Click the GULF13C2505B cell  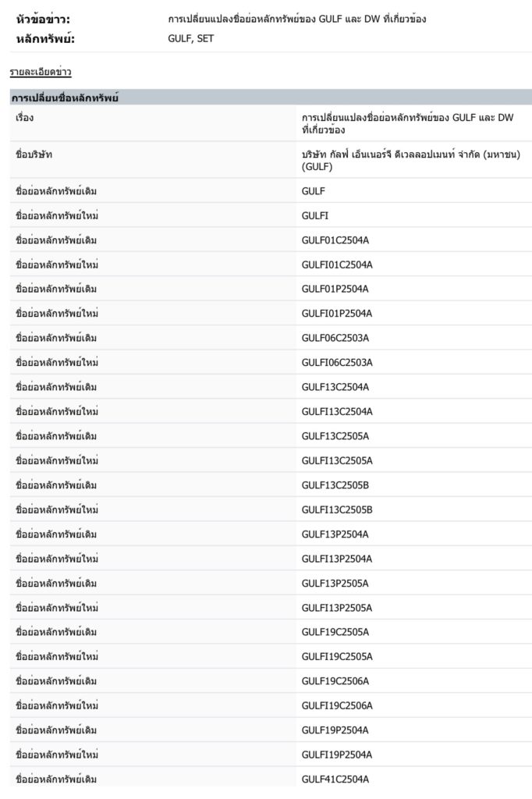pos(335,485)
